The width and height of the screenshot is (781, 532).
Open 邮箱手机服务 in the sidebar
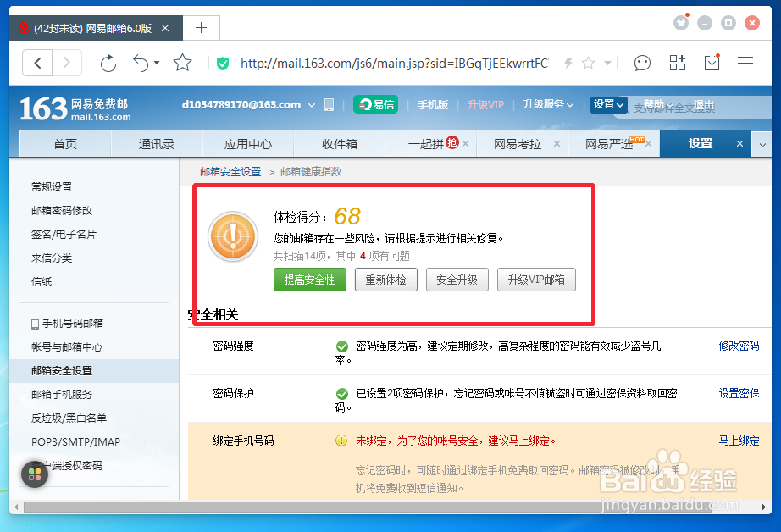coord(62,395)
